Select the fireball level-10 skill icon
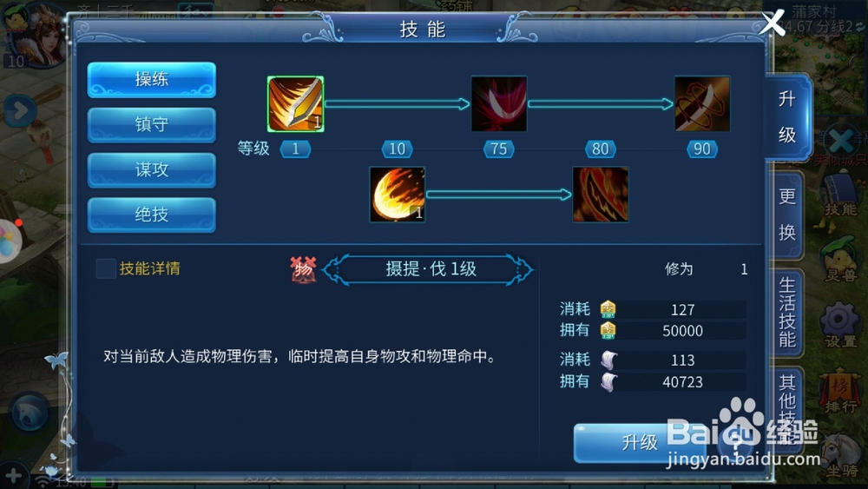The height and width of the screenshot is (489, 868). [x=397, y=195]
